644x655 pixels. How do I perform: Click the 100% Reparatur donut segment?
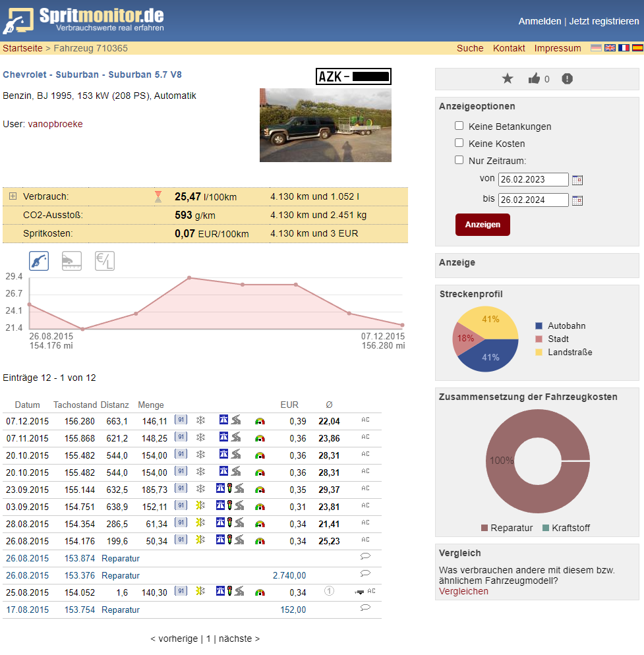502,461
